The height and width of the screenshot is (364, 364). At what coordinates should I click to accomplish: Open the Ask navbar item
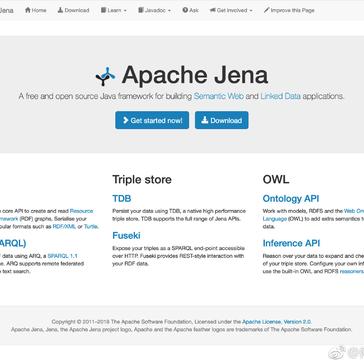point(190,10)
